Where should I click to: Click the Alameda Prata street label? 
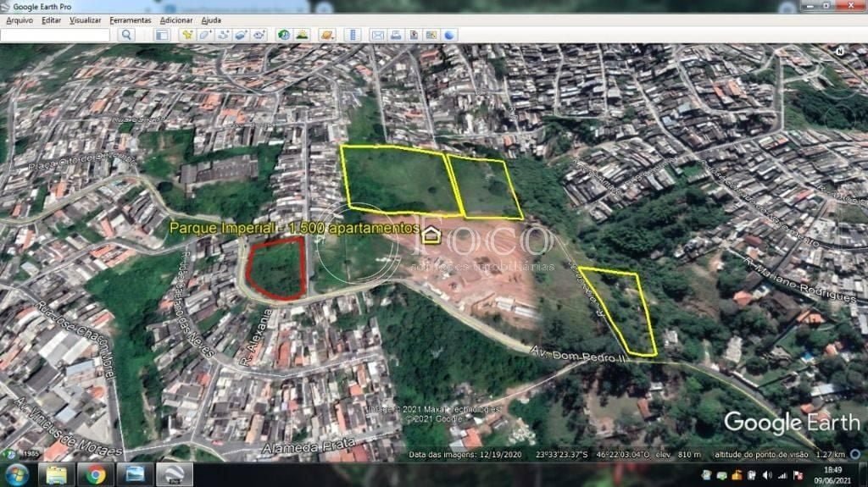coord(308,446)
